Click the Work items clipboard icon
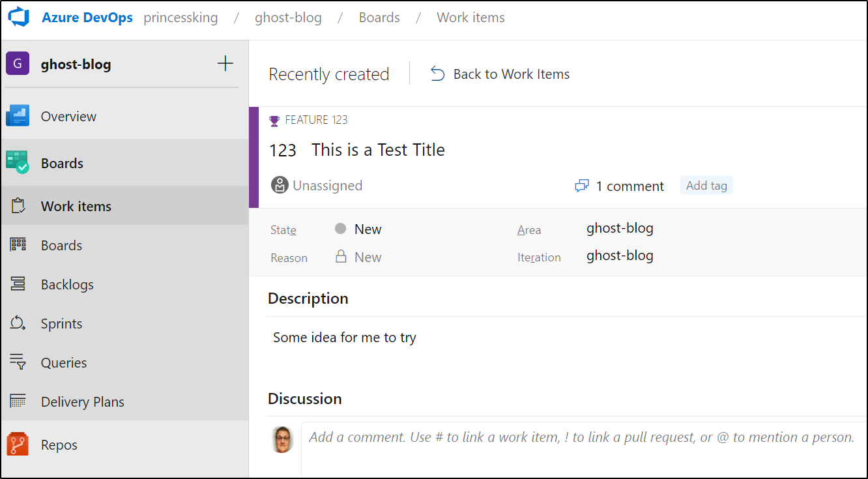 coord(18,206)
